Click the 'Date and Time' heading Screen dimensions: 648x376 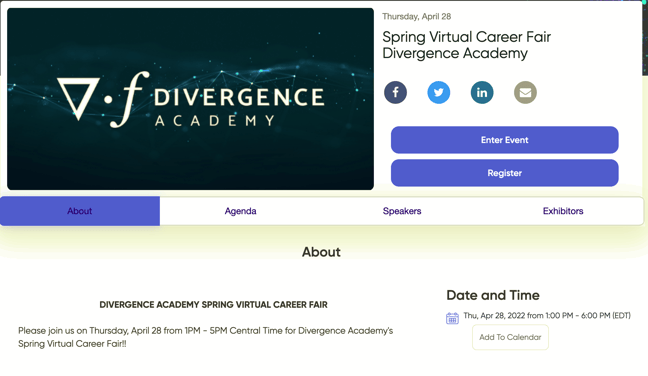[x=493, y=295]
